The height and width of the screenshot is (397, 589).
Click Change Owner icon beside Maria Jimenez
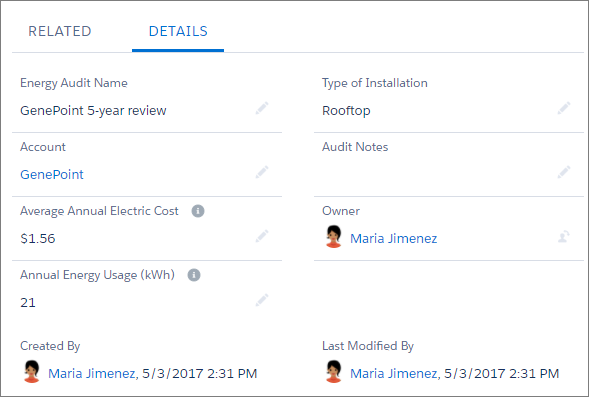pos(563,236)
